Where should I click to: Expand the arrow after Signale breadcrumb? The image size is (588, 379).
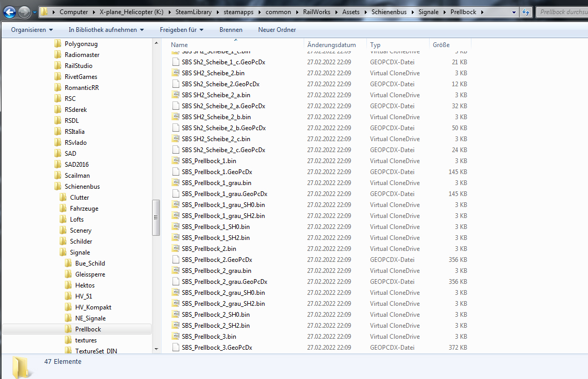444,12
